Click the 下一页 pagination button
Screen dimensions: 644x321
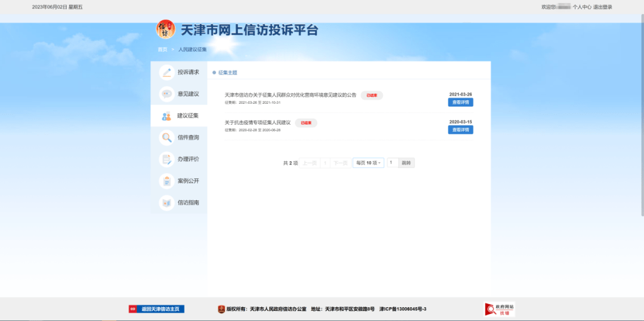[x=340, y=163]
